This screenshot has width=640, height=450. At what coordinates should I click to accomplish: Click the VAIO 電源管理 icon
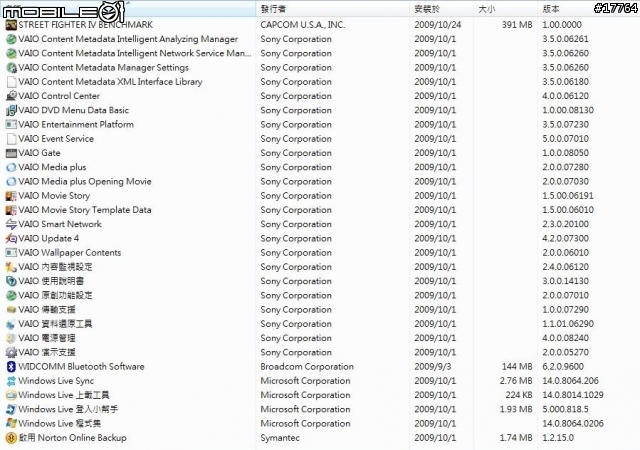tap(11, 338)
